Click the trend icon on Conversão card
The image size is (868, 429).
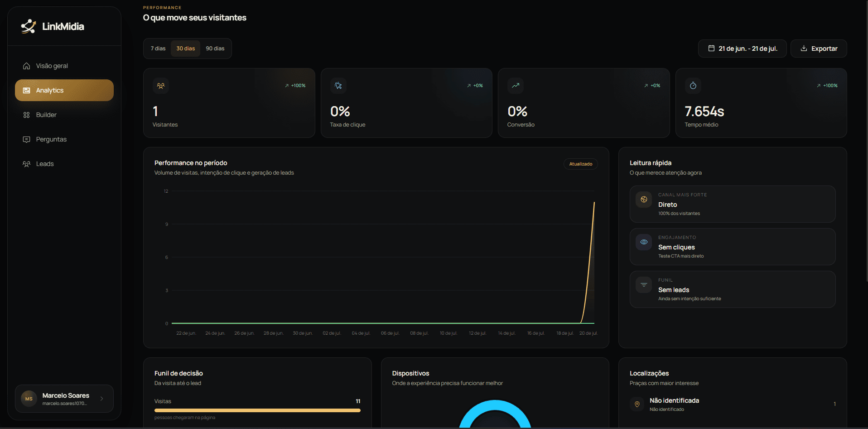point(516,85)
